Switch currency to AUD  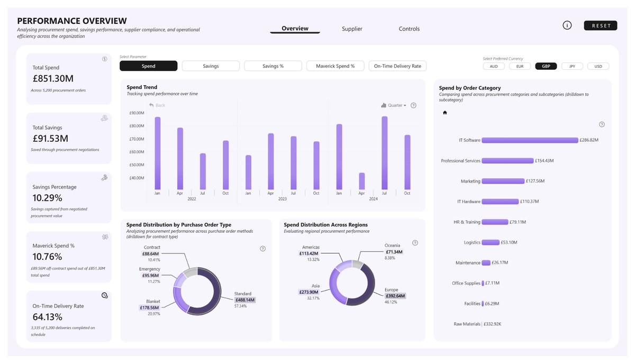click(494, 67)
